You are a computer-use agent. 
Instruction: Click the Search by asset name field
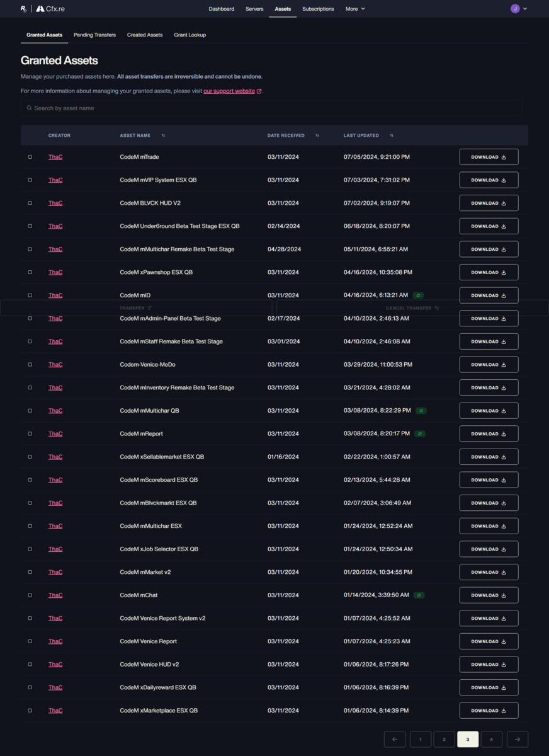[x=271, y=108]
